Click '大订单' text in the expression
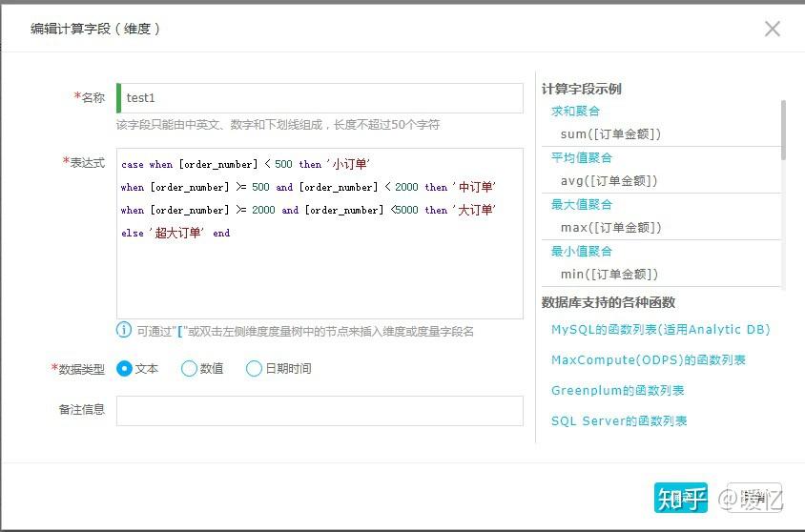 coord(474,210)
